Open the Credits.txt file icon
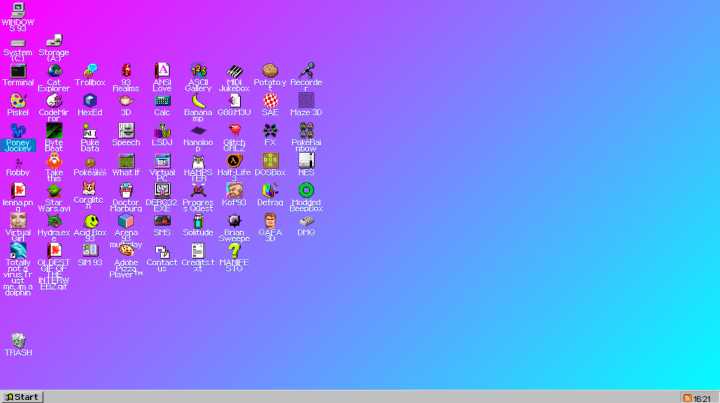720x403 pixels. 198,251
